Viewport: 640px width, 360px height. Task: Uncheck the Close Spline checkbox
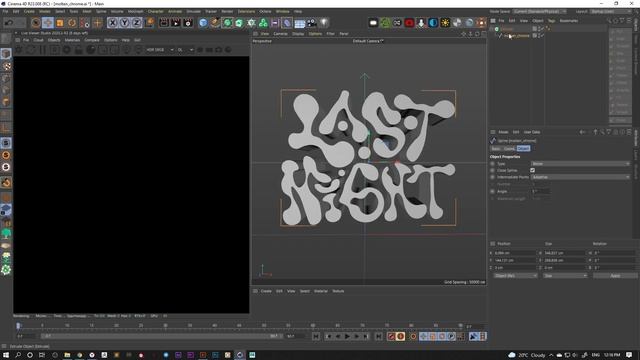tap(533, 170)
